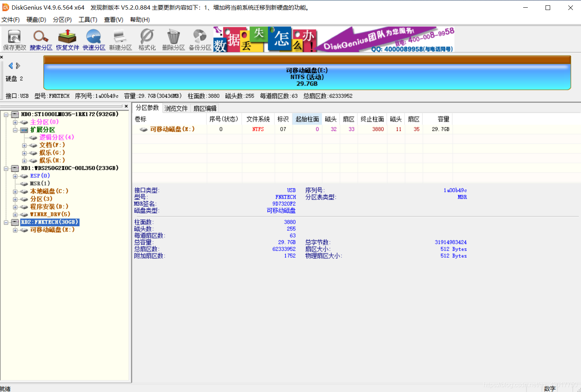581x392 pixels.
Task: Expand the 本地磁盘(C:) partition node
Action: click(x=15, y=192)
